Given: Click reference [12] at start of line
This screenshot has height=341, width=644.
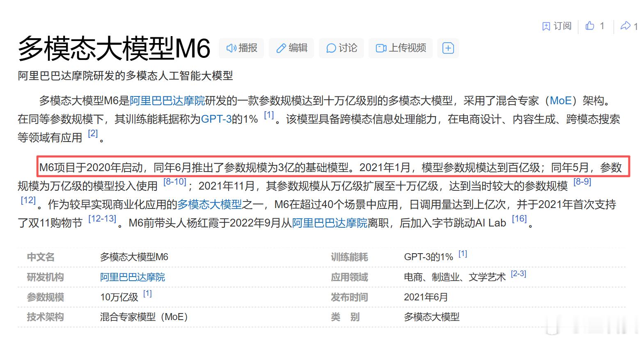Looking at the screenshot, I should pos(28,200).
